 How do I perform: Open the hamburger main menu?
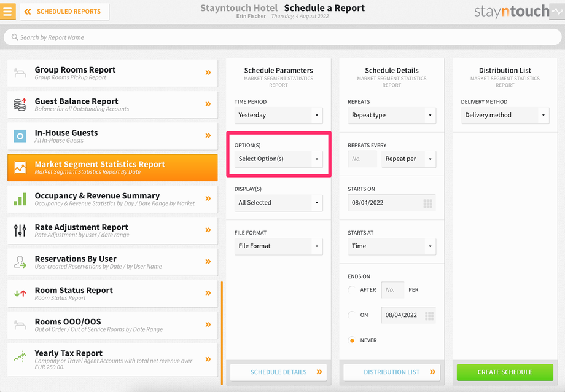(x=7, y=11)
